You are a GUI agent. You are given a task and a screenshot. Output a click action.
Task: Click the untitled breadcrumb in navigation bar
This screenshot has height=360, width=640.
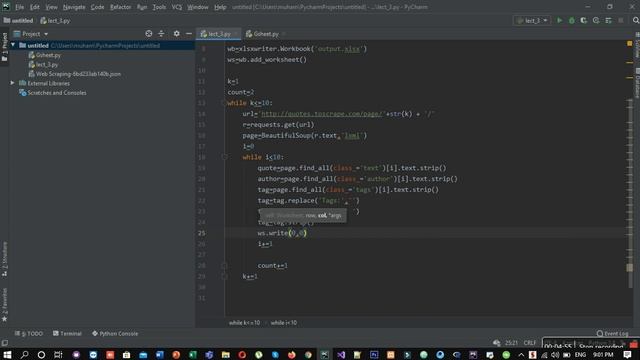pyautogui.click(x=18, y=20)
